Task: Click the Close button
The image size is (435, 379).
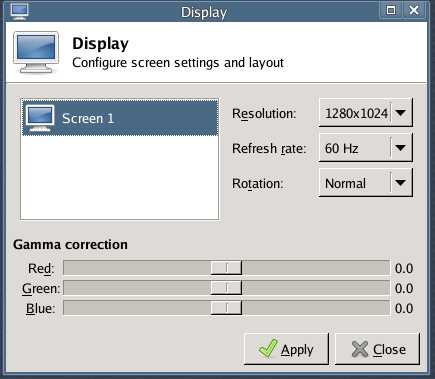Action: [377, 349]
